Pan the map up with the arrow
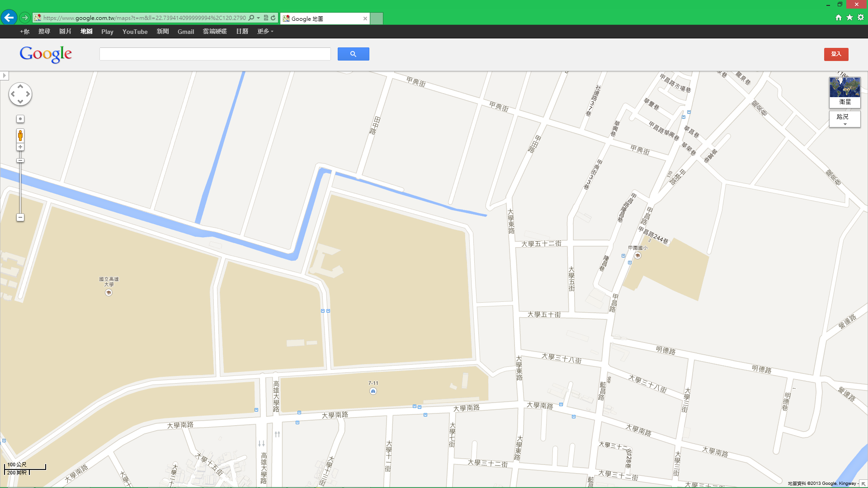This screenshot has height=488, width=868. point(20,86)
